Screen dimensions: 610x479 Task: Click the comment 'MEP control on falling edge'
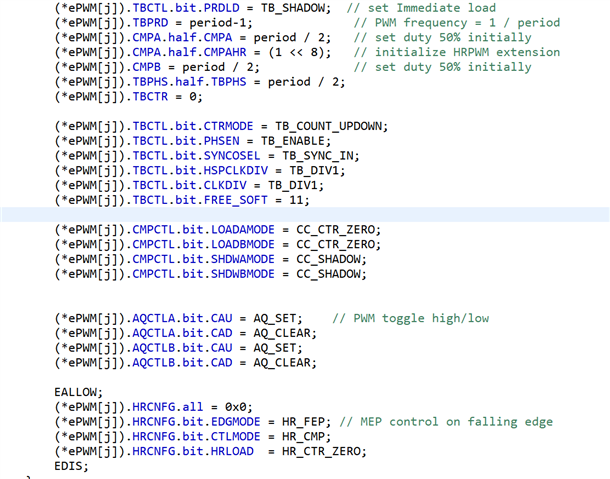click(x=446, y=422)
